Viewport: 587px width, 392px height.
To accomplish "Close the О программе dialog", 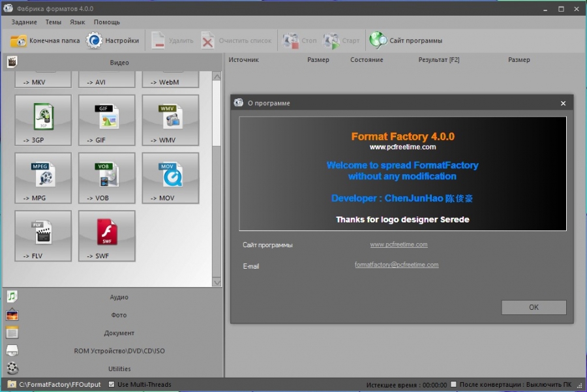I will 563,103.
